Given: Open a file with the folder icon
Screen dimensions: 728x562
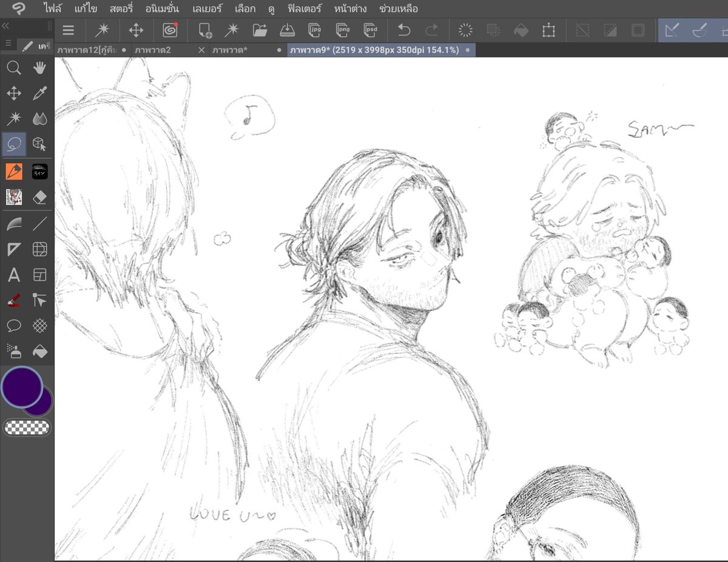Looking at the screenshot, I should click(x=260, y=30).
